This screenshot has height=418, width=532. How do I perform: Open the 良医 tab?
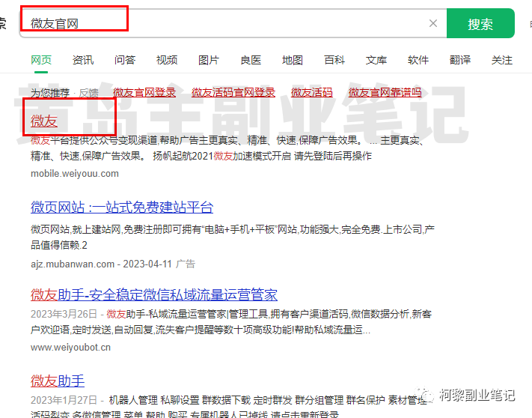tap(251, 60)
